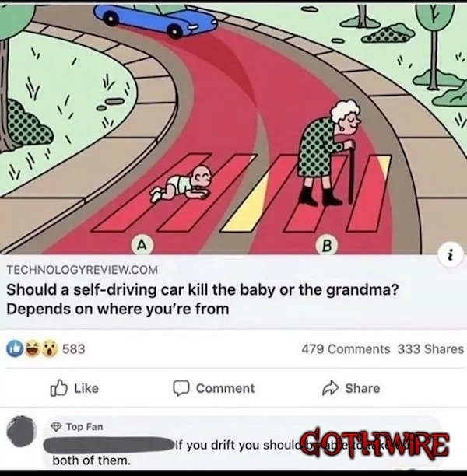Click the Share arrow icon
This screenshot has height=476, width=467.
point(330,388)
